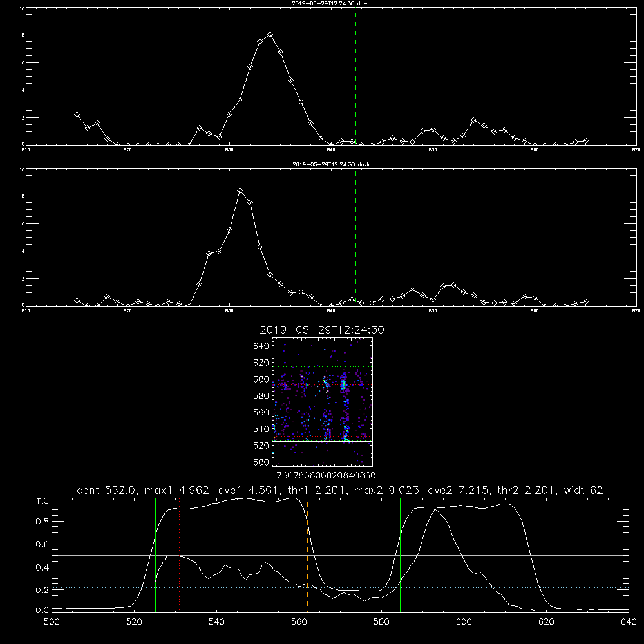Click the 'thr2 2.201' value
Image resolution: width=644 pixels, height=644 pixels.
coord(527,490)
